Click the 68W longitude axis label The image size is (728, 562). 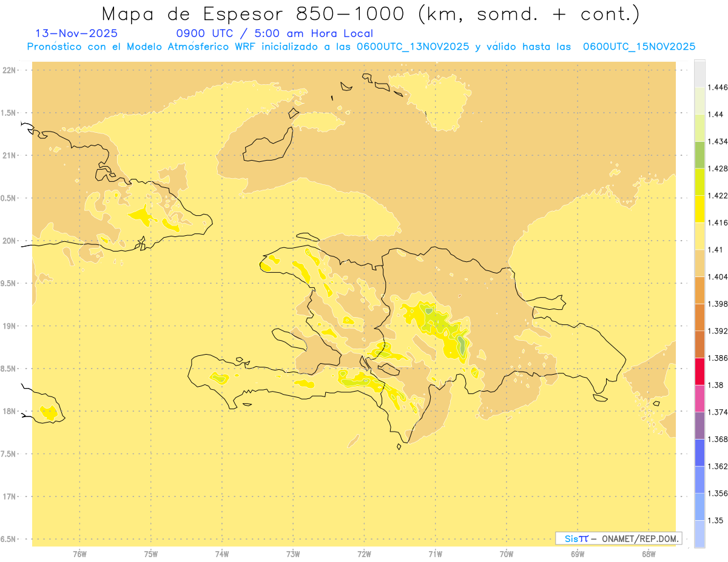click(x=649, y=554)
